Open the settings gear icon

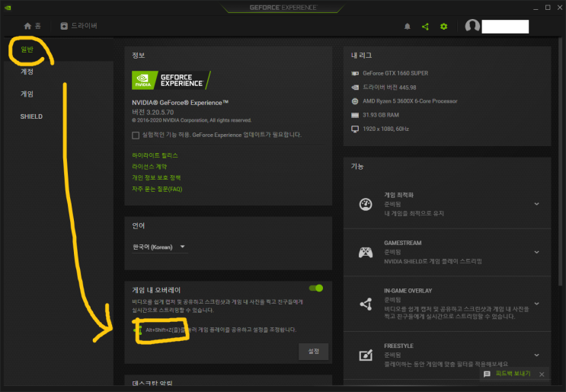click(443, 27)
